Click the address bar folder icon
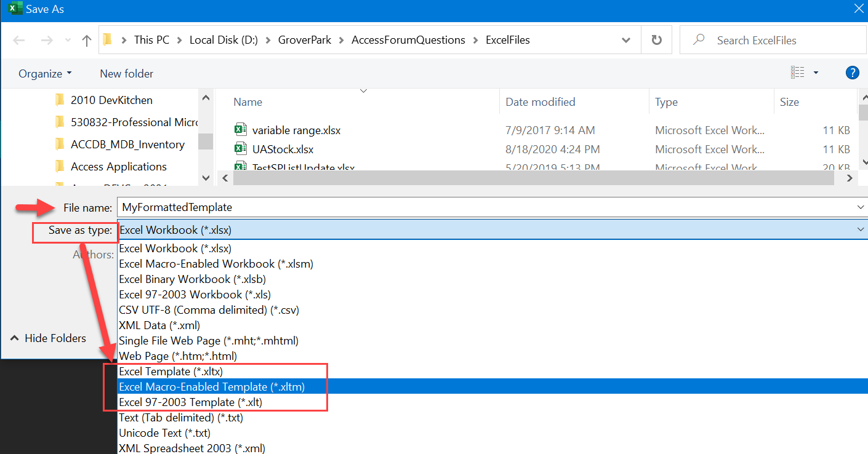868x454 pixels. [x=108, y=40]
